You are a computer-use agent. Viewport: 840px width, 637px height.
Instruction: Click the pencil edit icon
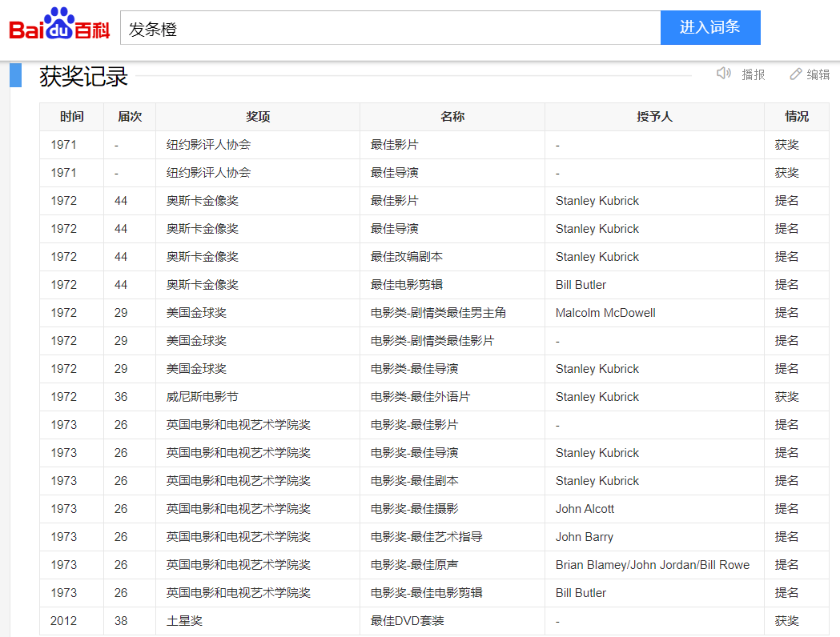[x=795, y=74]
